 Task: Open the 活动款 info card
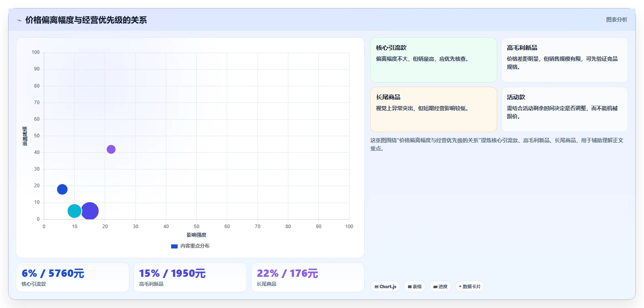click(565, 109)
